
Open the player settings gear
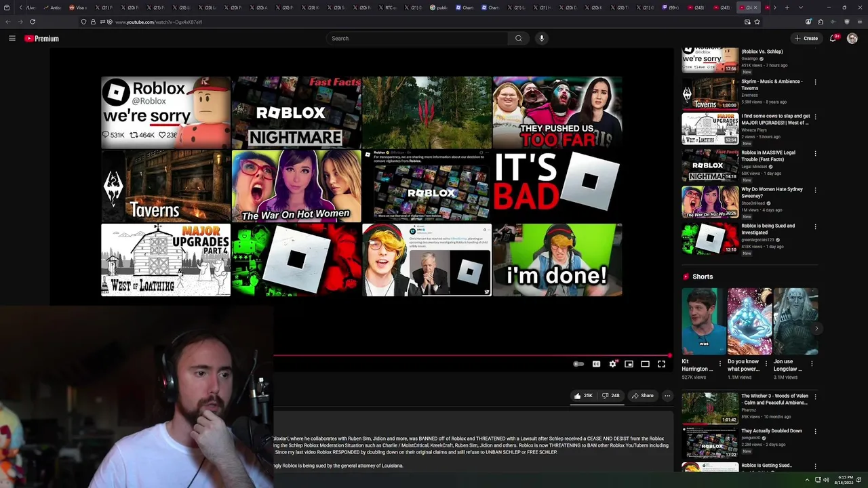coord(612,364)
